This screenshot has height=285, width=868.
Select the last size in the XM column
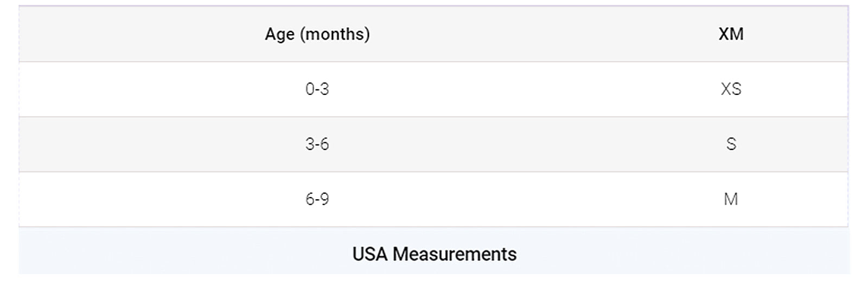coord(731,199)
